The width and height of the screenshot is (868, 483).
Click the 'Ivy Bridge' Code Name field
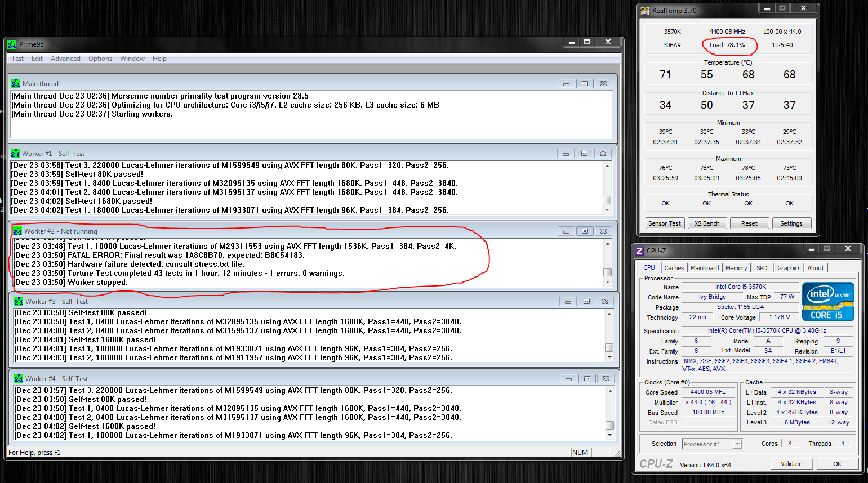click(712, 297)
